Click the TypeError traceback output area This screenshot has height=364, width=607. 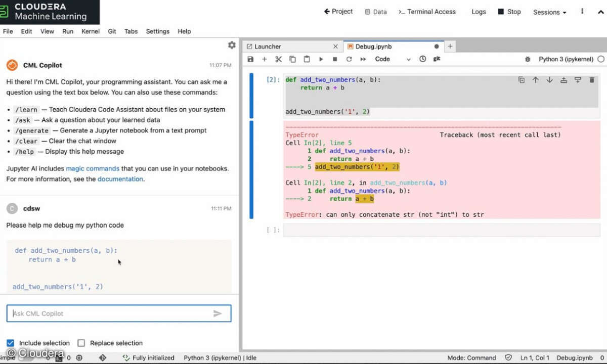pyautogui.click(x=442, y=170)
